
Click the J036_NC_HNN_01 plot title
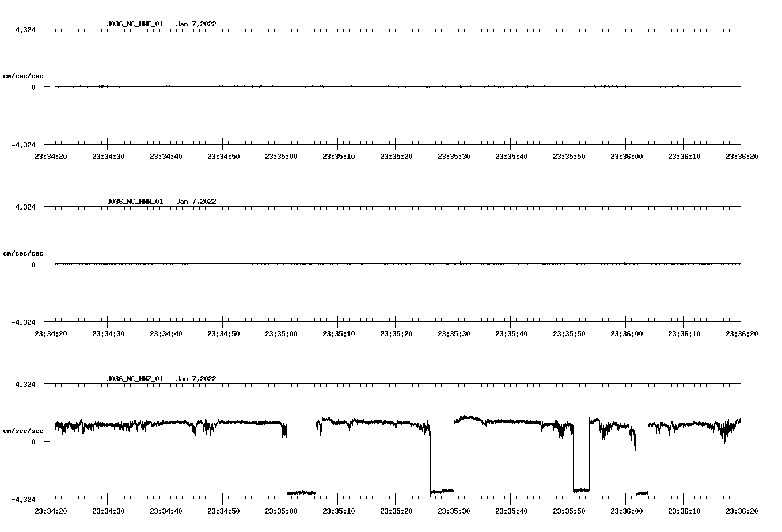click(x=135, y=202)
